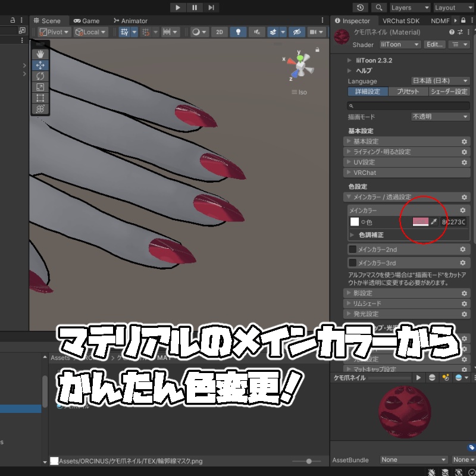Expand the 基本設定 section
This screenshot has width=476, height=476.
(x=407, y=142)
